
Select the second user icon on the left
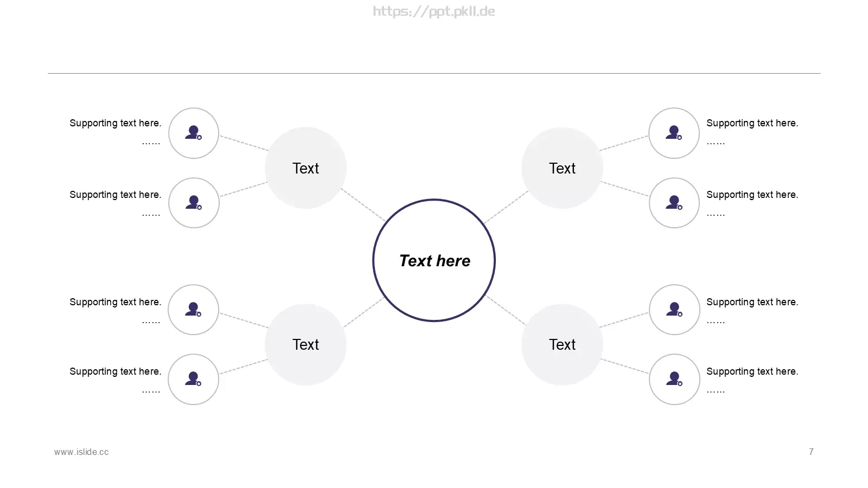pos(194,203)
